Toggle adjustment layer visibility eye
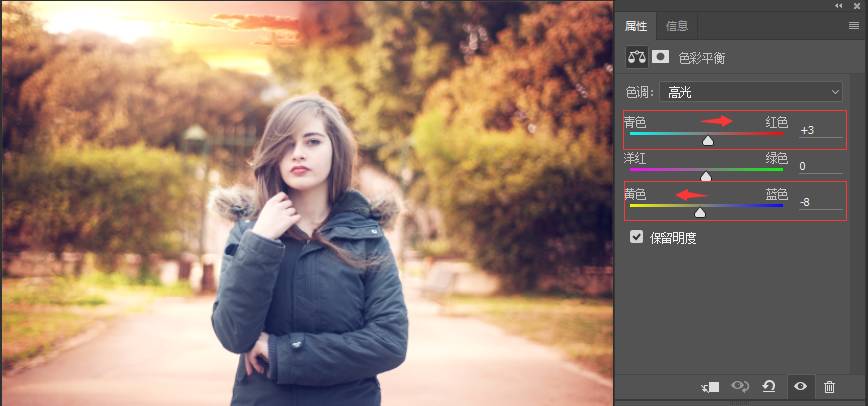The height and width of the screenshot is (406, 868). point(800,387)
